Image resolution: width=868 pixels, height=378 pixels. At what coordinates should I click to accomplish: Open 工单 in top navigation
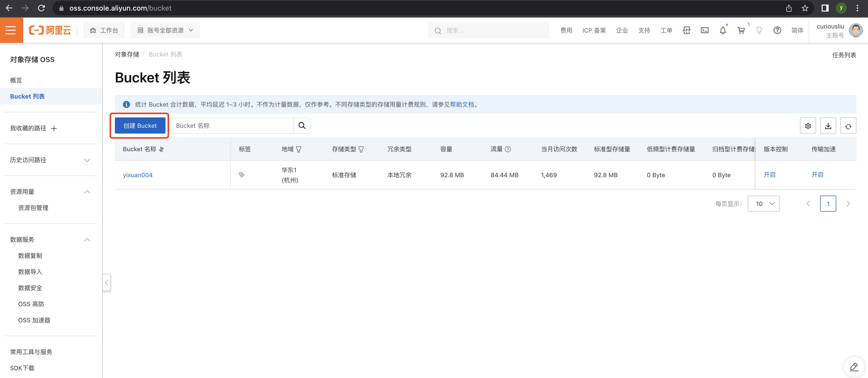[666, 30]
